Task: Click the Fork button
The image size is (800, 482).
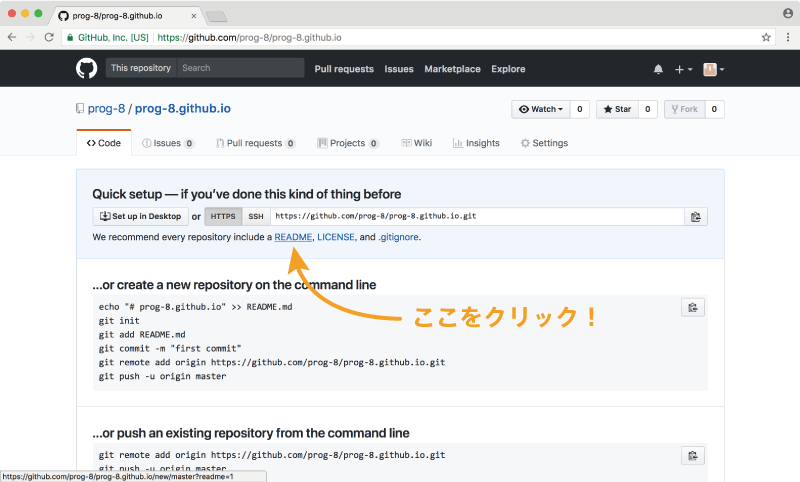Action: click(685, 109)
